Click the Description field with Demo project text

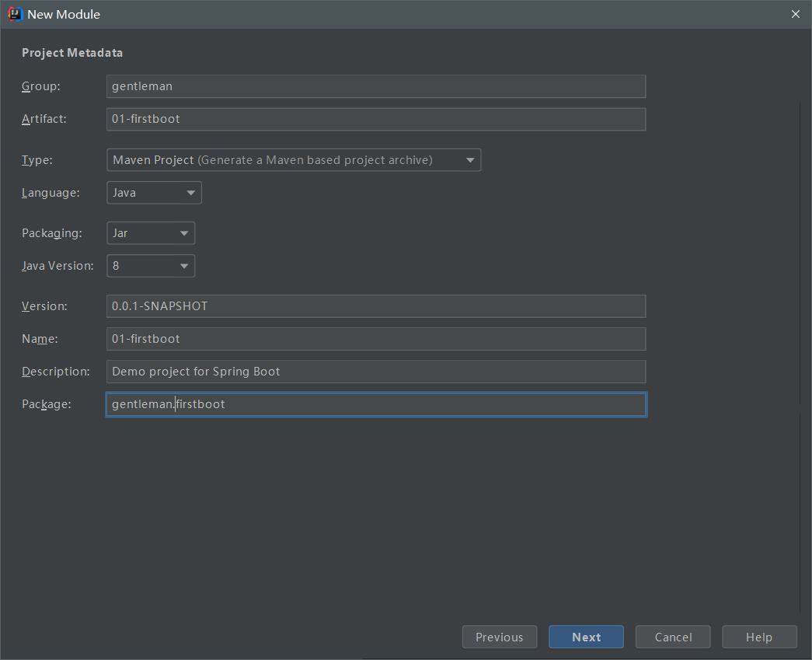[x=375, y=372]
